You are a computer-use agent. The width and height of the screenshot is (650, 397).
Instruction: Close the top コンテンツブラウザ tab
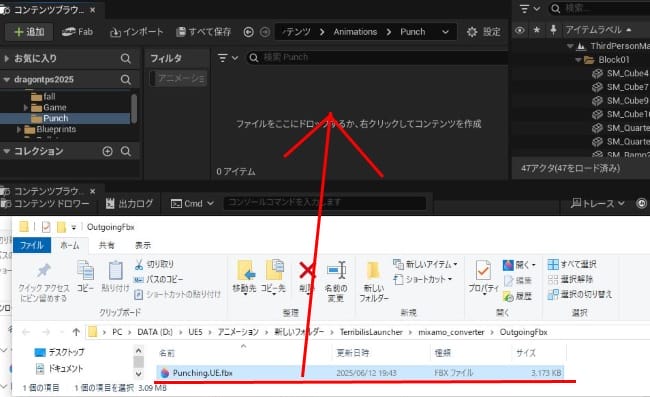point(92,10)
